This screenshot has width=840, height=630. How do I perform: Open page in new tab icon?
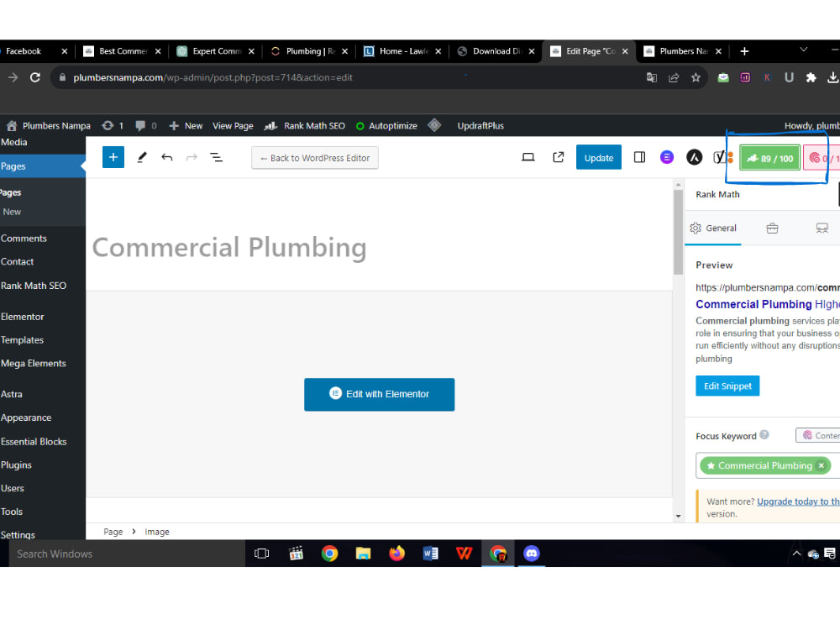point(559,158)
